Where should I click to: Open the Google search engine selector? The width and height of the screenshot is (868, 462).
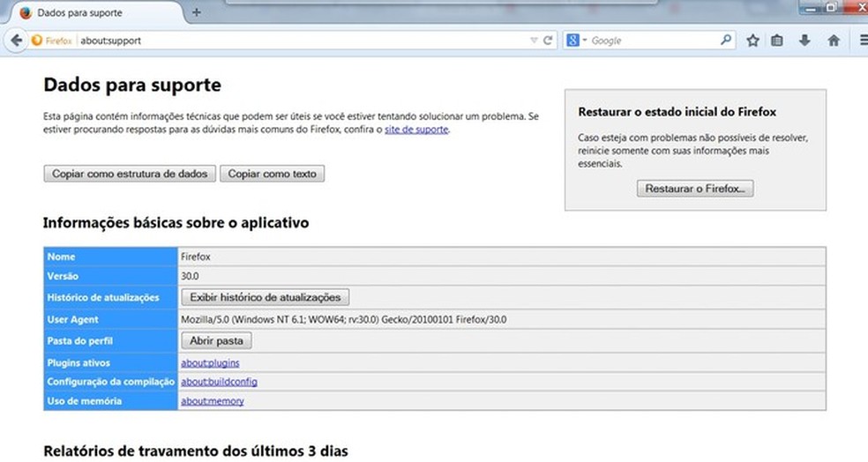(x=576, y=41)
